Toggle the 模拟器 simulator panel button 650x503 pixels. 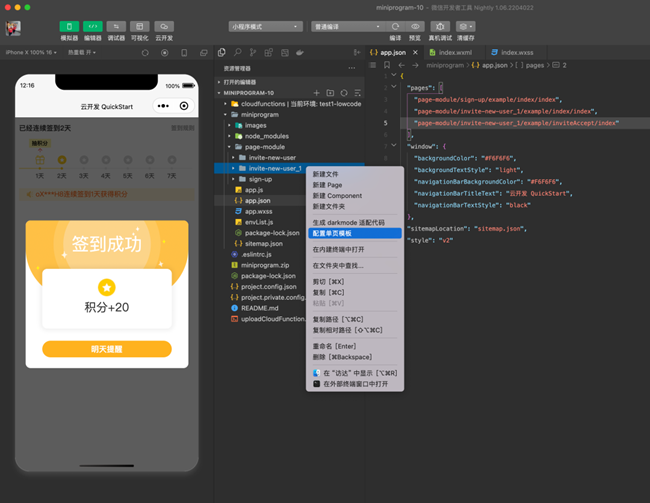69,26
